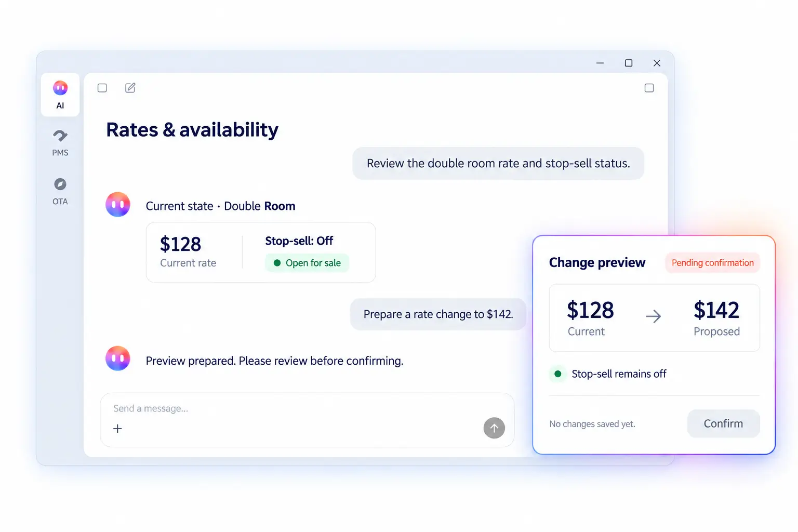Viewport: 798px width, 532px height.
Task: Click the AI avatar beside Preview prepared
Action: pos(118,358)
